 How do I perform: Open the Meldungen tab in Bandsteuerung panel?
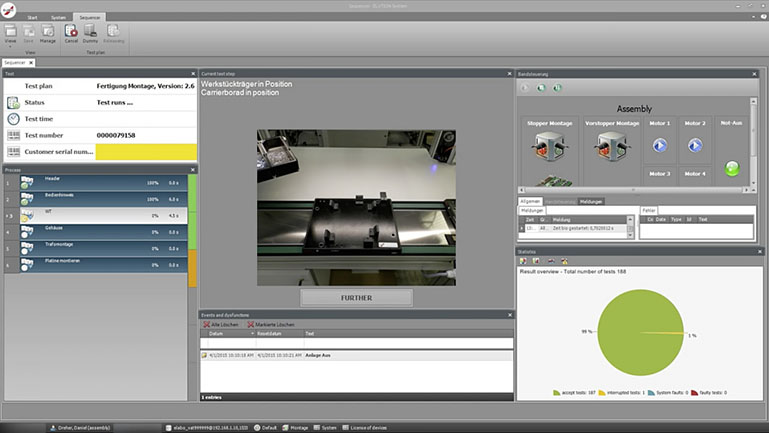(x=592, y=201)
